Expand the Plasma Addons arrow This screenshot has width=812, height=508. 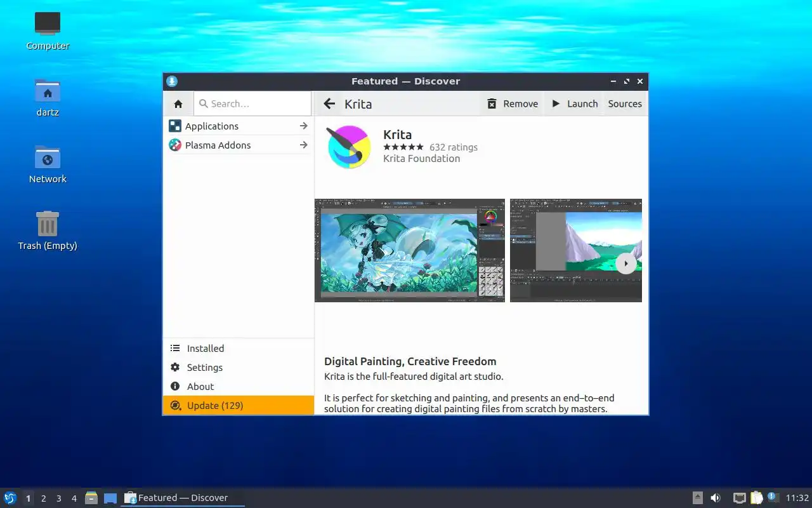(x=304, y=145)
